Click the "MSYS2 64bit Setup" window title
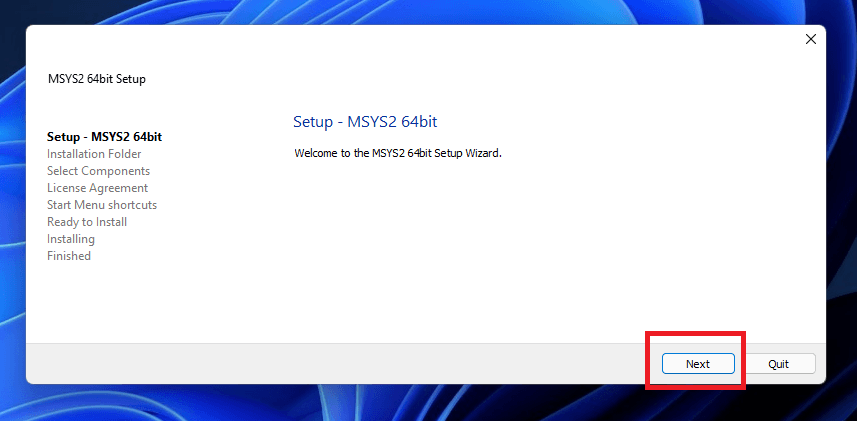This screenshot has width=857, height=421. pos(97,79)
